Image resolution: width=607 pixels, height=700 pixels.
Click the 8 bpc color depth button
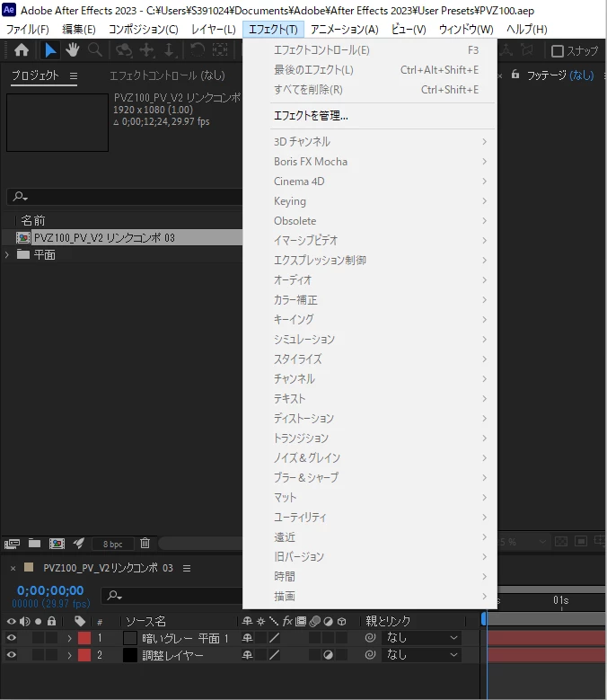(113, 544)
